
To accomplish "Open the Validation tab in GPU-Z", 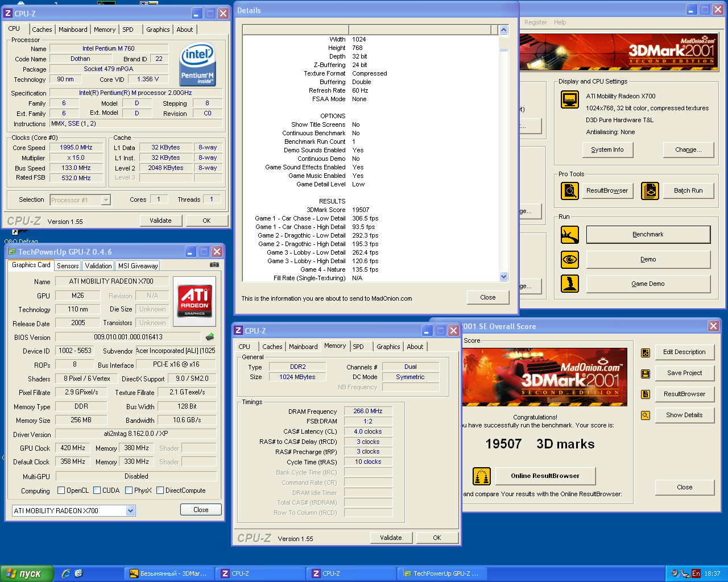I will (98, 266).
